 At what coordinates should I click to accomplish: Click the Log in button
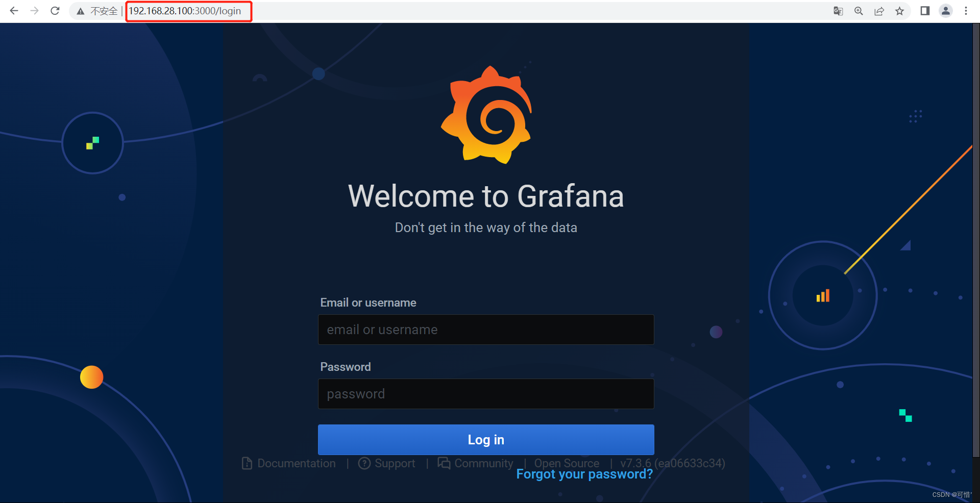tap(486, 440)
